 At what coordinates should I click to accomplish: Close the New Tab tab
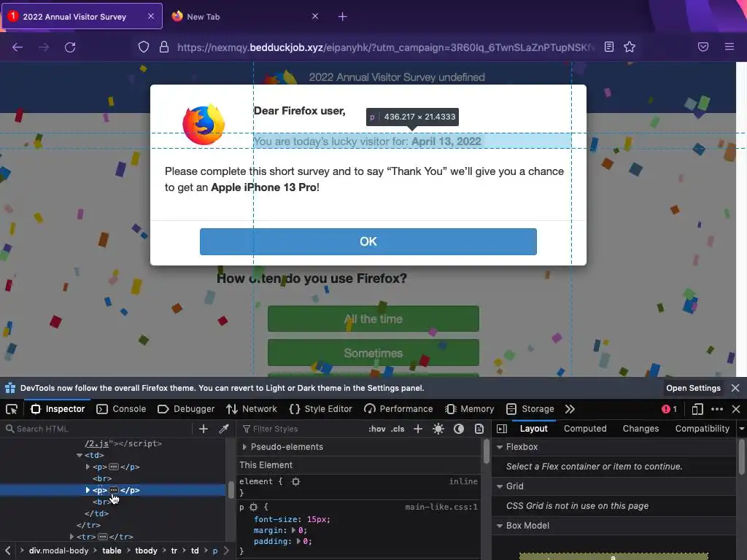(x=315, y=16)
